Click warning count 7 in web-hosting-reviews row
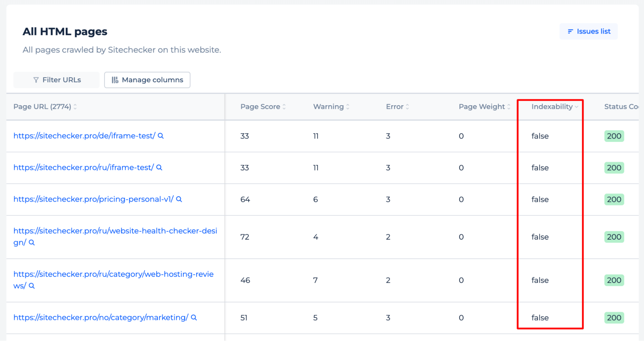 [315, 280]
